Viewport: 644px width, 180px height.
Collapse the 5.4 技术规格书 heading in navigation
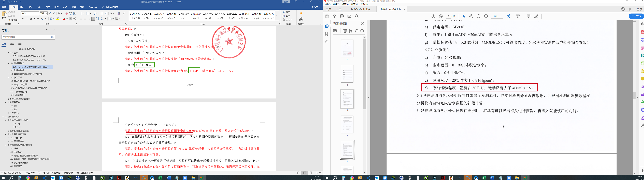pos(8,63)
